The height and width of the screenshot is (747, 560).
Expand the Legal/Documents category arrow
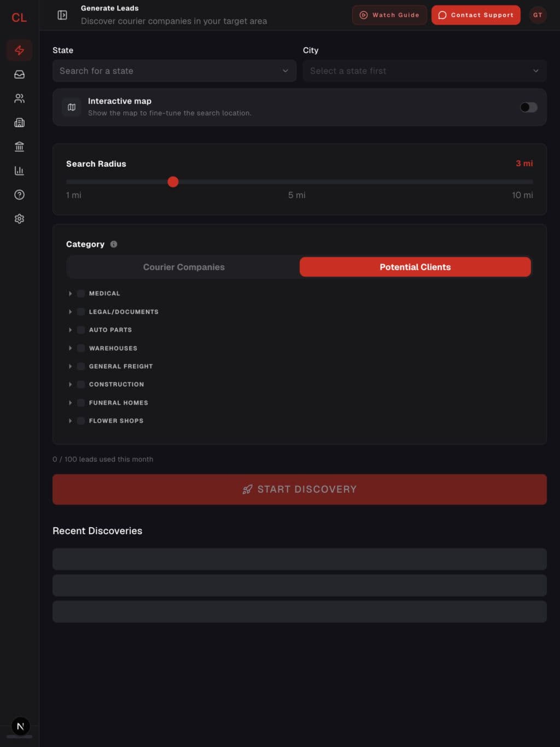70,312
